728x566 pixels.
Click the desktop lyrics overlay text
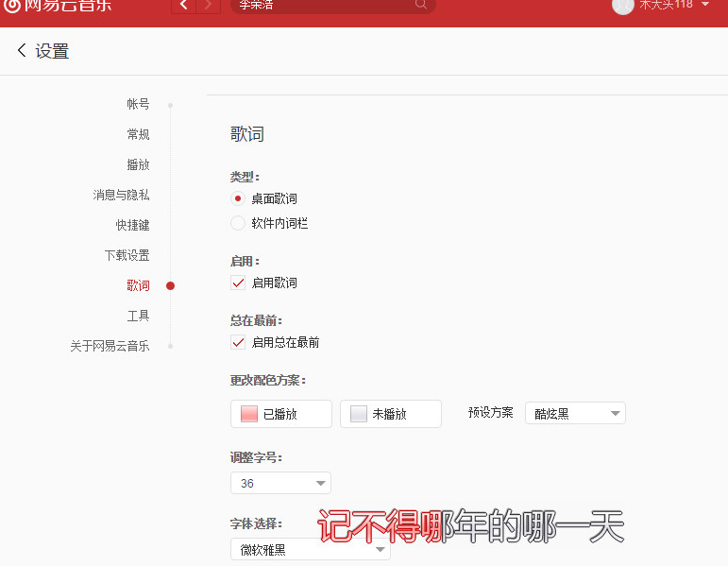471,525
